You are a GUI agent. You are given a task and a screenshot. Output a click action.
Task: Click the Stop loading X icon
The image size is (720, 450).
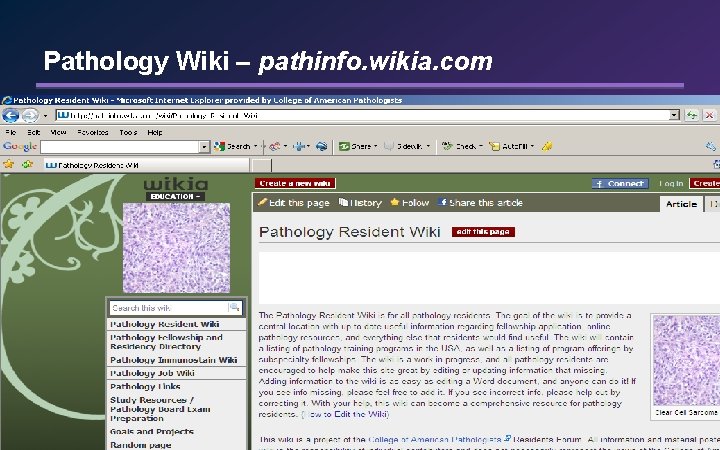pyautogui.click(x=709, y=115)
